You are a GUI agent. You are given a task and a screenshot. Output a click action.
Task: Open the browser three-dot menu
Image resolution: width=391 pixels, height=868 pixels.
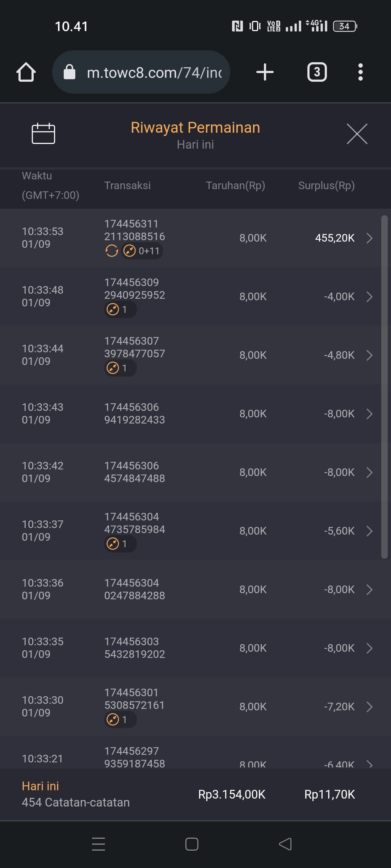click(360, 72)
